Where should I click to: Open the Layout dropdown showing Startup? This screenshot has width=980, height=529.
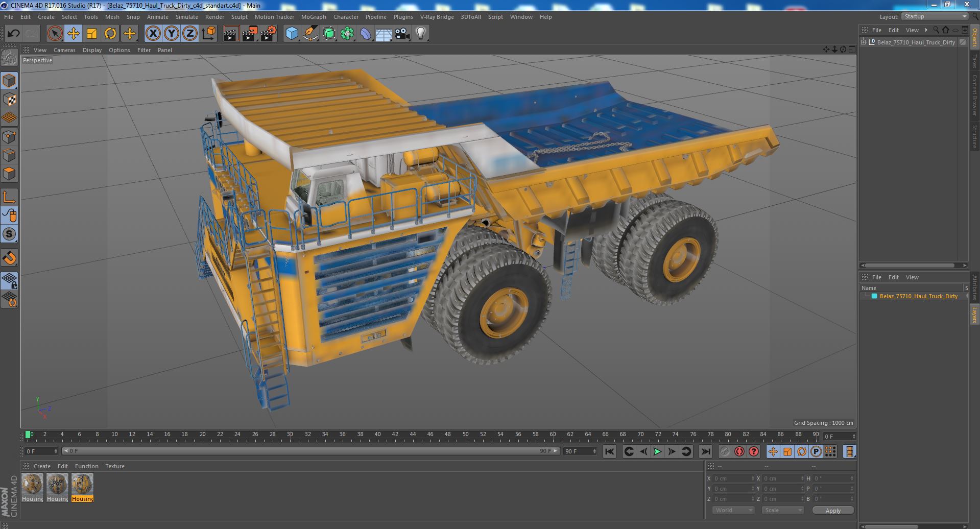coord(935,16)
